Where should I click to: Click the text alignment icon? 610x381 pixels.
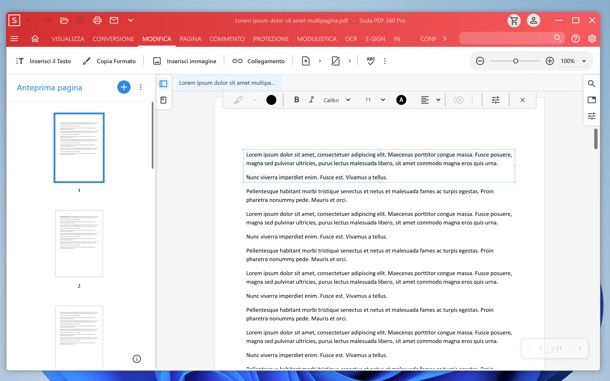pyautogui.click(x=425, y=100)
